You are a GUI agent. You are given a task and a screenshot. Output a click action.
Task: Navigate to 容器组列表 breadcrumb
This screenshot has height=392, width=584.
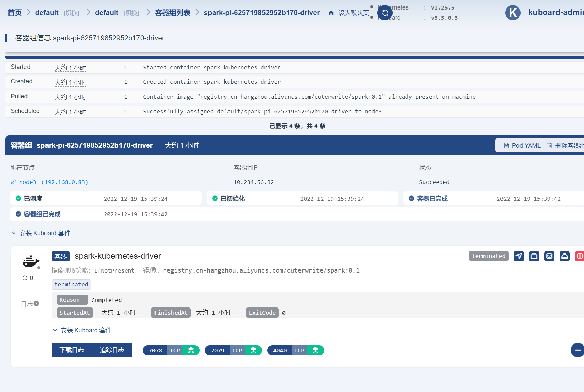click(172, 13)
